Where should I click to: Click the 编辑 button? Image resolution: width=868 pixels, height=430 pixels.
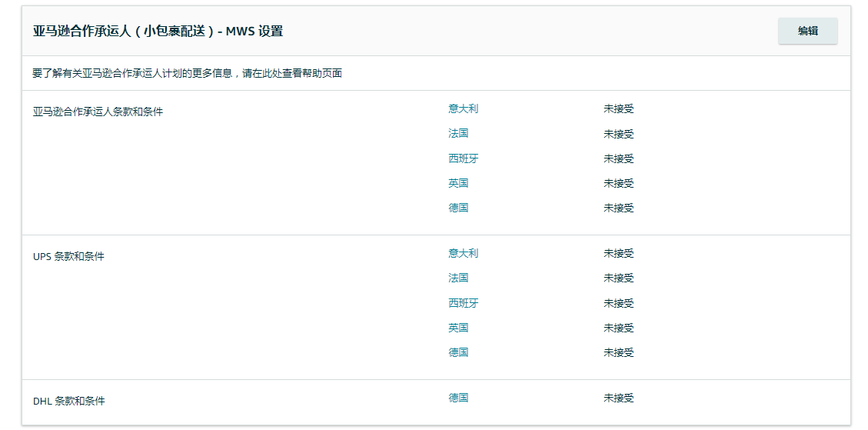808,31
